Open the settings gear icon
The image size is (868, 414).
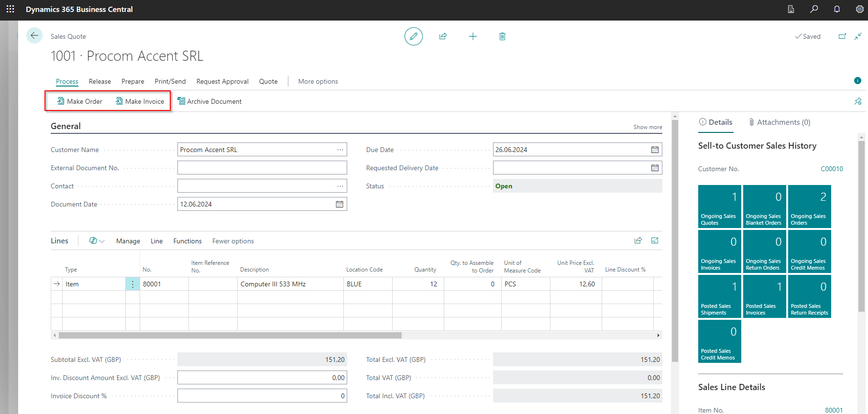(859, 9)
